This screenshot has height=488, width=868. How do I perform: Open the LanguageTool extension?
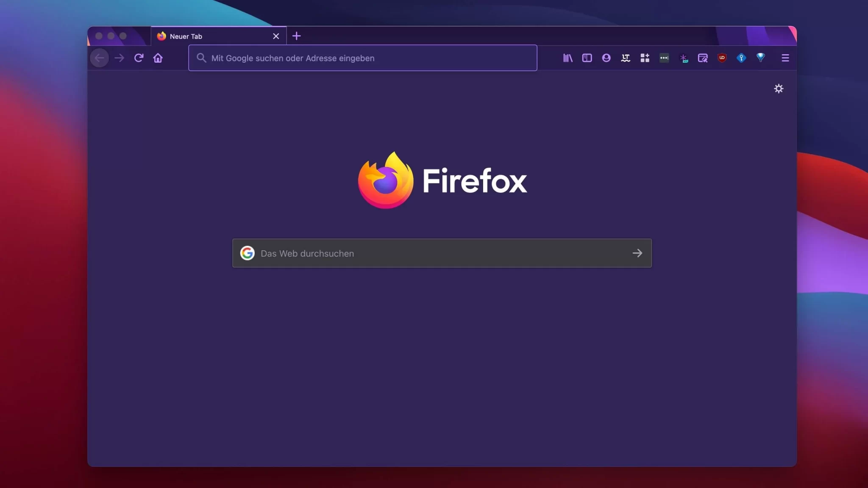[x=626, y=58]
